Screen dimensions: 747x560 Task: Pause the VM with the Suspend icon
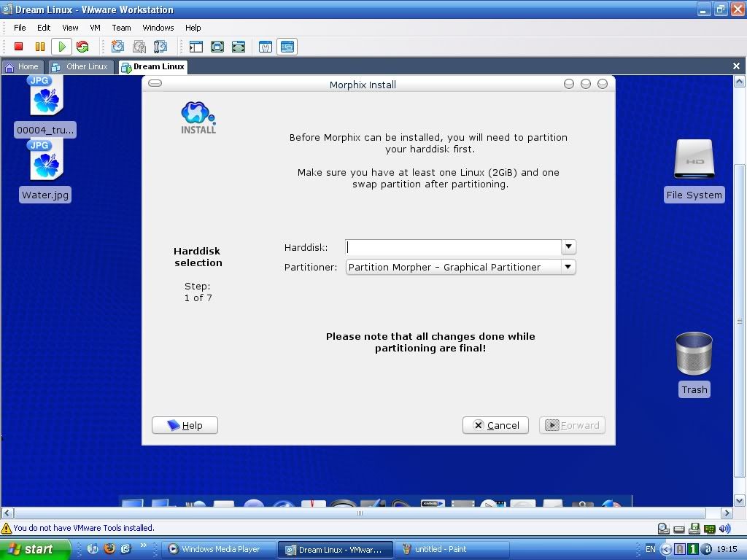[x=40, y=47]
